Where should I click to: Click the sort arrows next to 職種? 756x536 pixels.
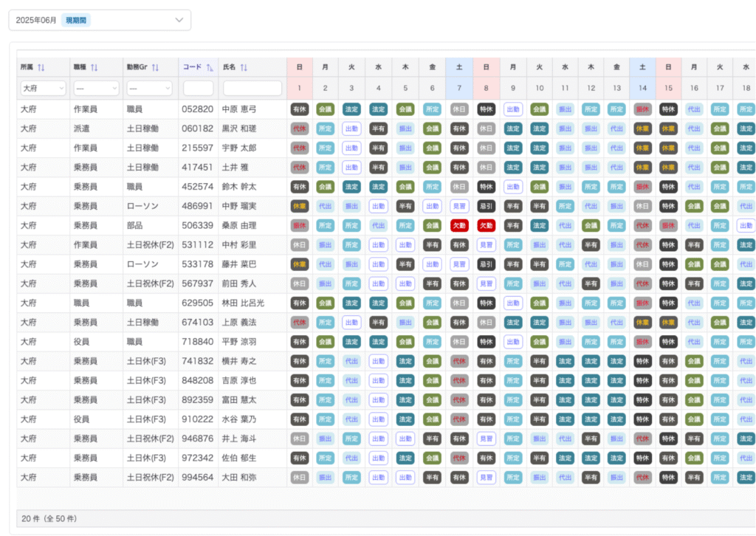(94, 68)
